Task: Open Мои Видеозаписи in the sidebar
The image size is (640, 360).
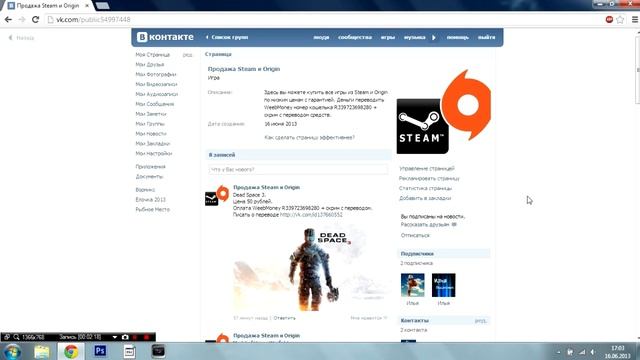Action: pos(156,84)
